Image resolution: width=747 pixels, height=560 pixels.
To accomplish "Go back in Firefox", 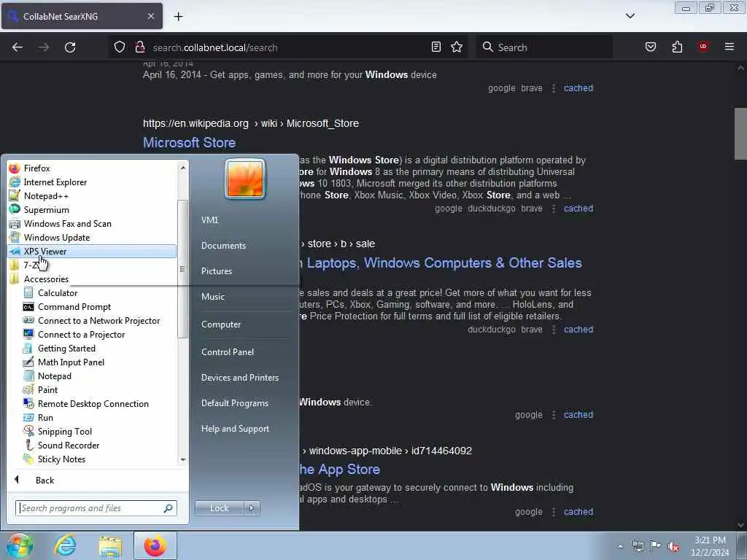I will coord(18,47).
